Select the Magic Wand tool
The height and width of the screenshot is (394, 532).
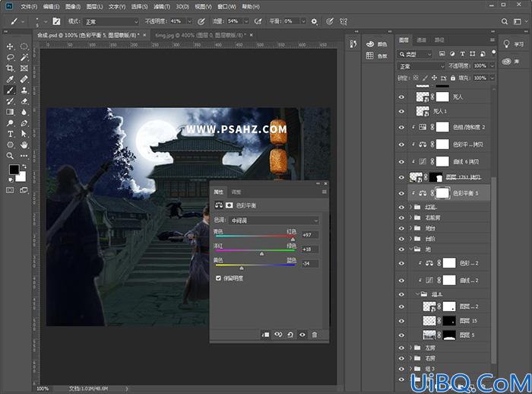click(x=24, y=57)
